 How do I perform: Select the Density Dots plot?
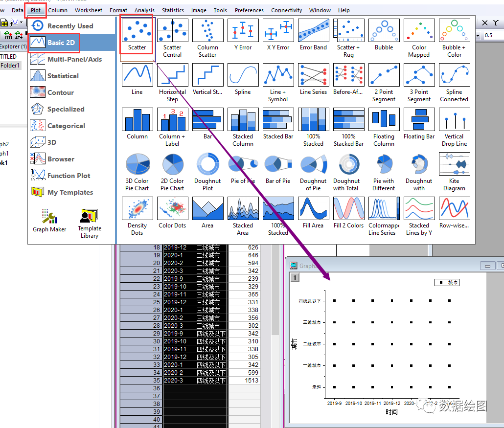point(137,216)
